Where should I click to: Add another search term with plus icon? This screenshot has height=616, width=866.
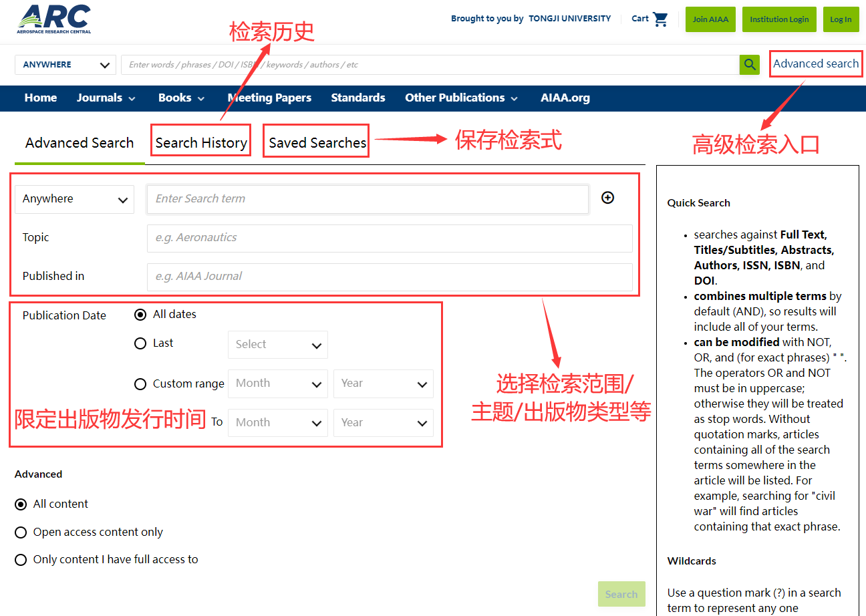click(607, 198)
